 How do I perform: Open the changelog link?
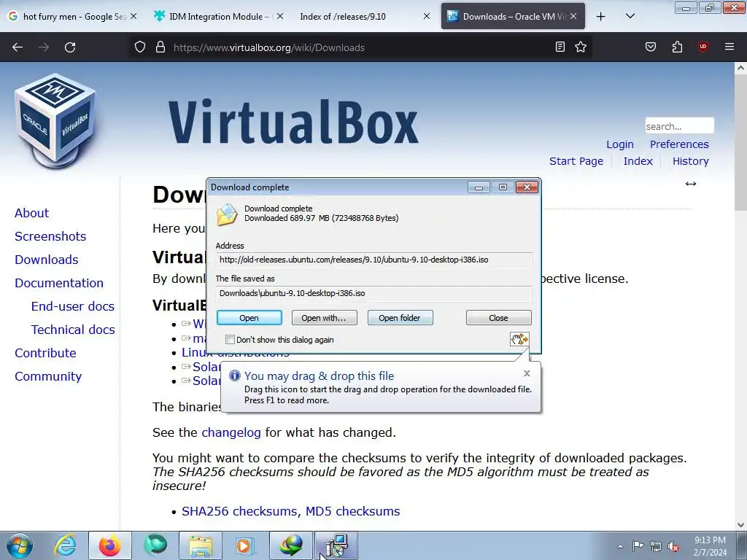pyautogui.click(x=231, y=432)
